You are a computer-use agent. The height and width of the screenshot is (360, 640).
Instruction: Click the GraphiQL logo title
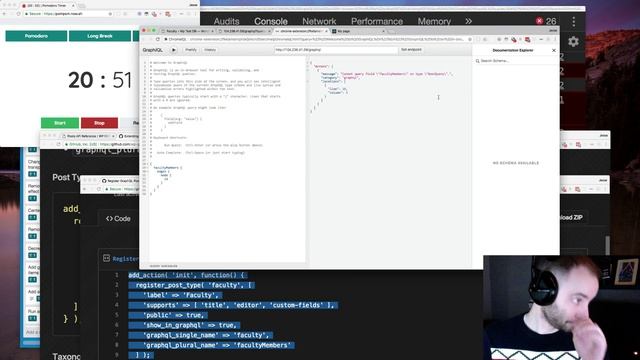(152, 50)
